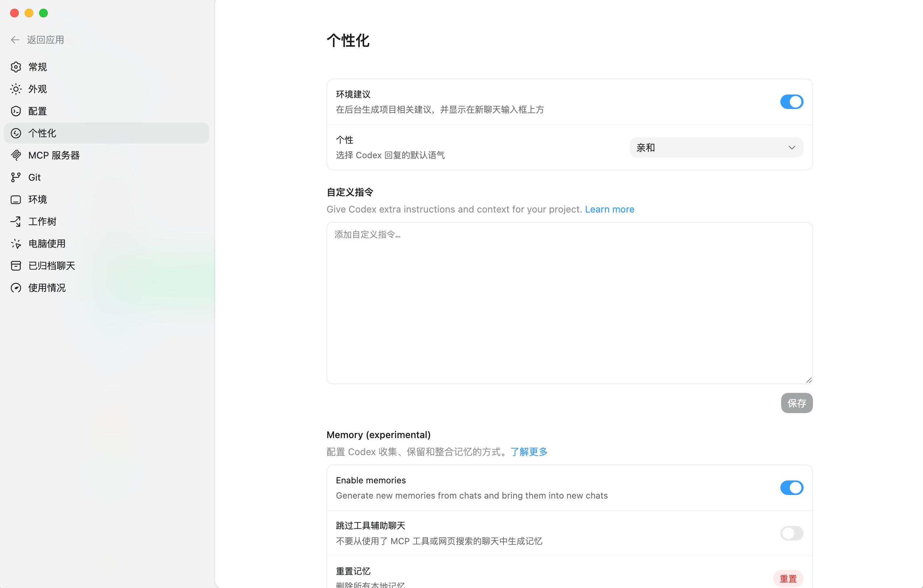Click into the 添加自定义指令 text area
The height and width of the screenshot is (588, 923).
pyautogui.click(x=569, y=303)
